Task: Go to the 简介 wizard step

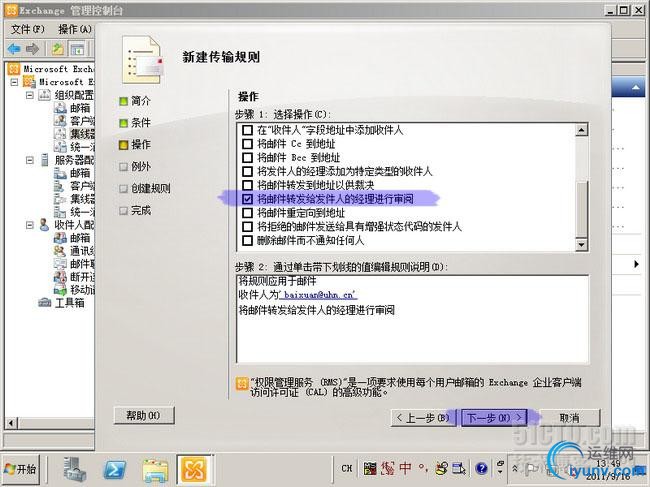Action: pyautogui.click(x=136, y=101)
